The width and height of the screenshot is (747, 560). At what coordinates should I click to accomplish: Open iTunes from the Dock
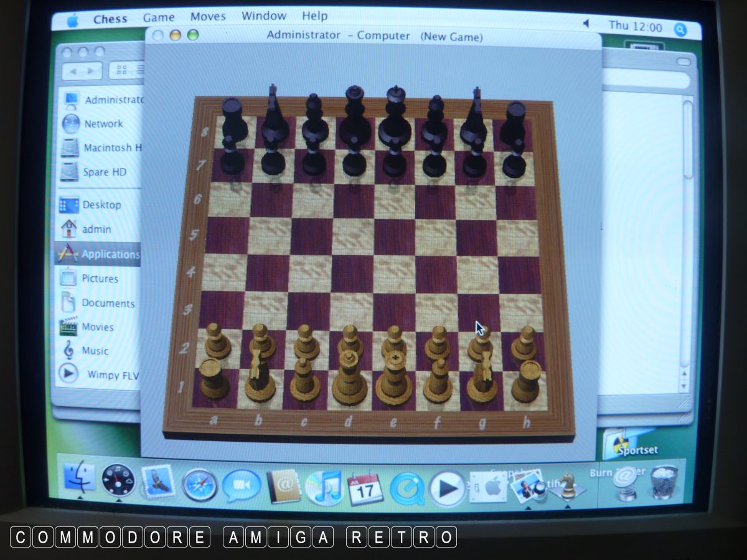click(324, 487)
